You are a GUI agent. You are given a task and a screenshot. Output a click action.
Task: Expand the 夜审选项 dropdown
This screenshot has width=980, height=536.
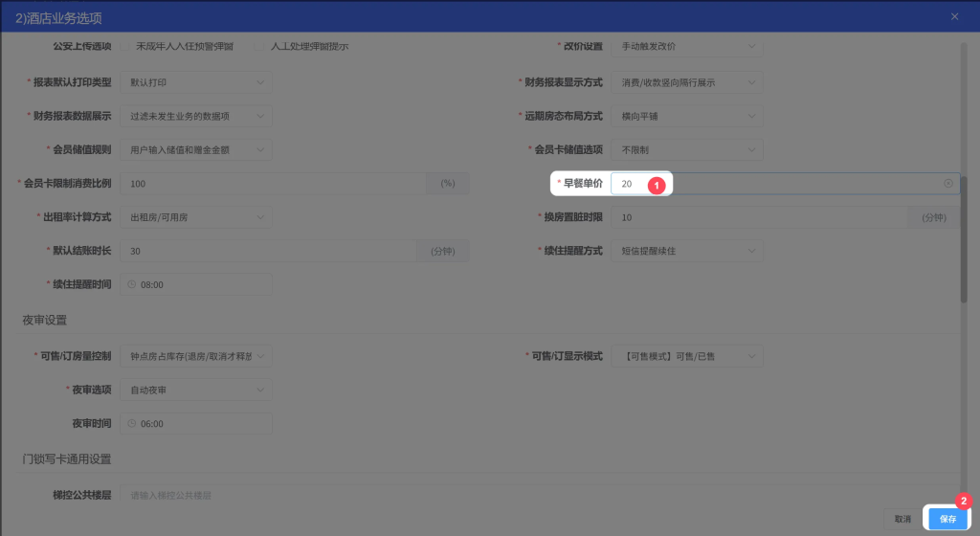(197, 390)
